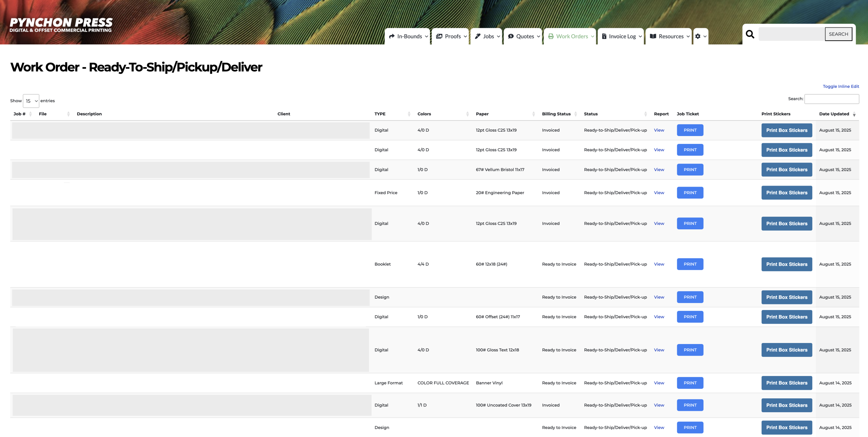Expand the Quotes menu chevron
This screenshot has height=437, width=868.
[538, 36]
